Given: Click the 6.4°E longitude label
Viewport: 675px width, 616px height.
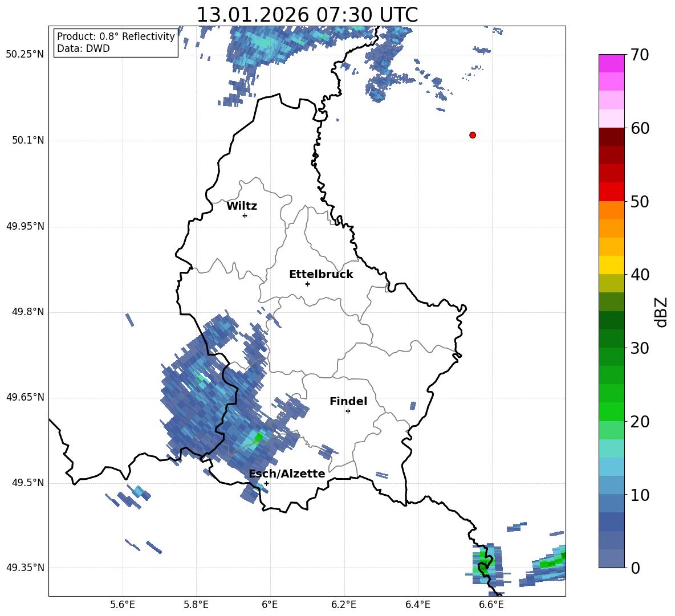Looking at the screenshot, I should pos(417,605).
